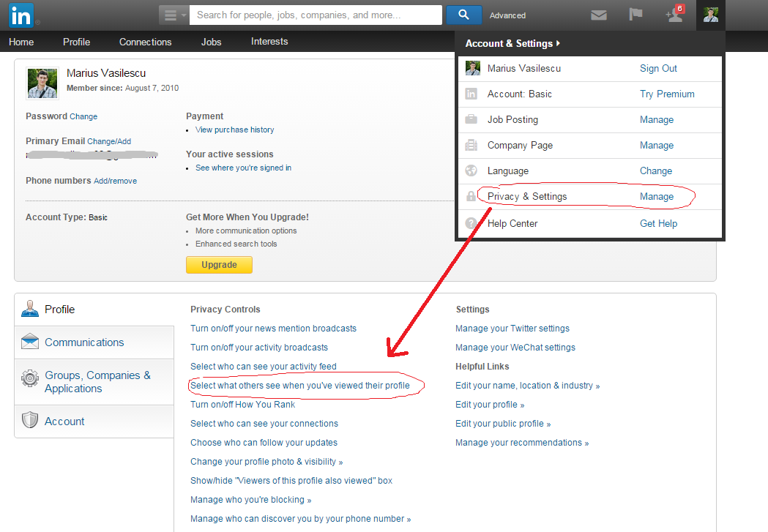The width and height of the screenshot is (768, 532).
Task: Expand the Account & Settings header arrow
Action: (558, 44)
